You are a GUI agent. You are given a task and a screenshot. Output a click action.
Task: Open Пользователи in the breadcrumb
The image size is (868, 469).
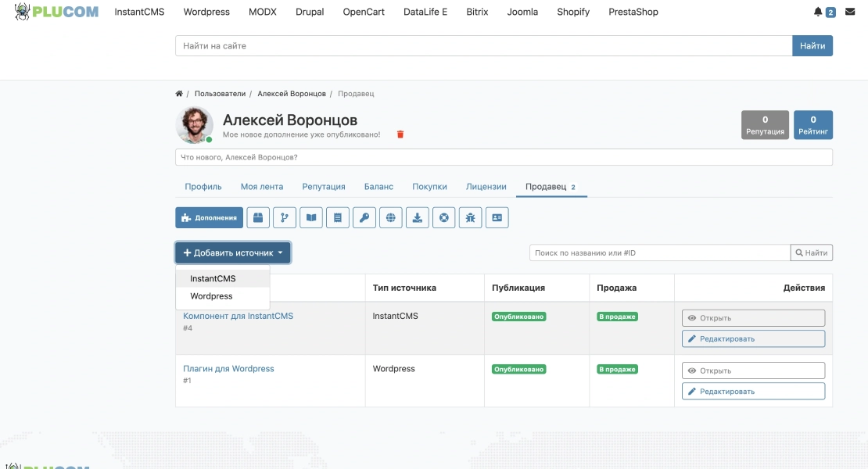pyautogui.click(x=220, y=94)
